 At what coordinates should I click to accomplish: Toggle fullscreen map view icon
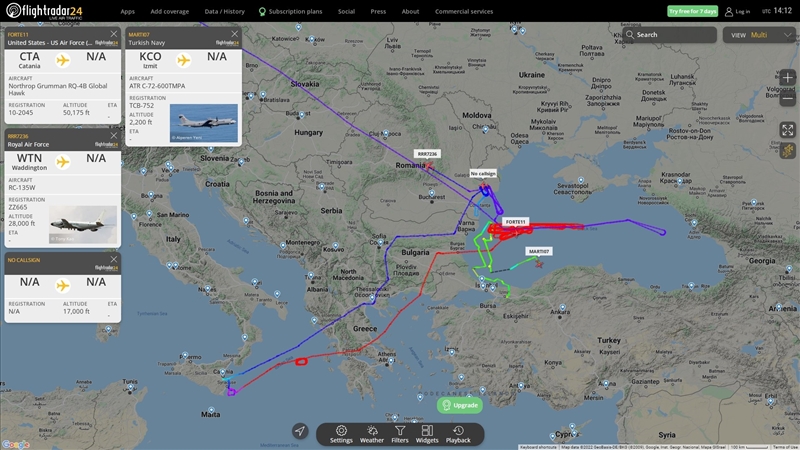(x=788, y=130)
